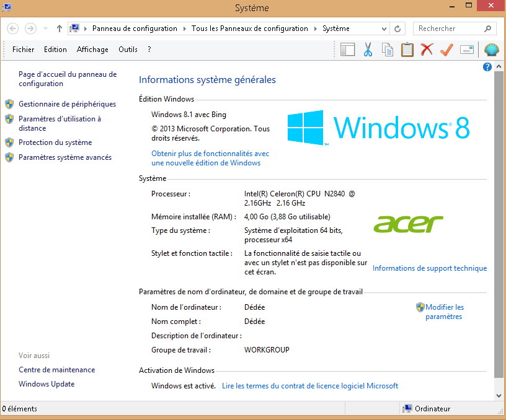Expand chevron before Système breadcrumb
The height and width of the screenshot is (420, 506).
pos(315,28)
